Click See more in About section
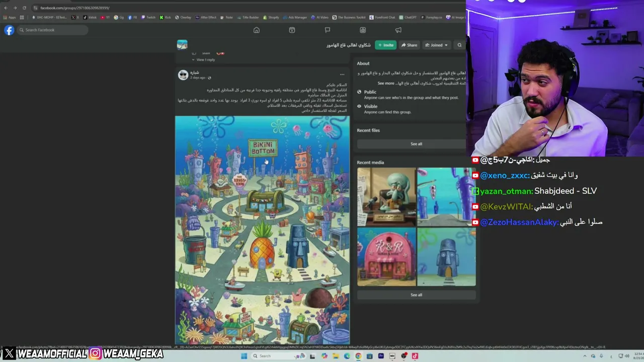 pyautogui.click(x=386, y=83)
